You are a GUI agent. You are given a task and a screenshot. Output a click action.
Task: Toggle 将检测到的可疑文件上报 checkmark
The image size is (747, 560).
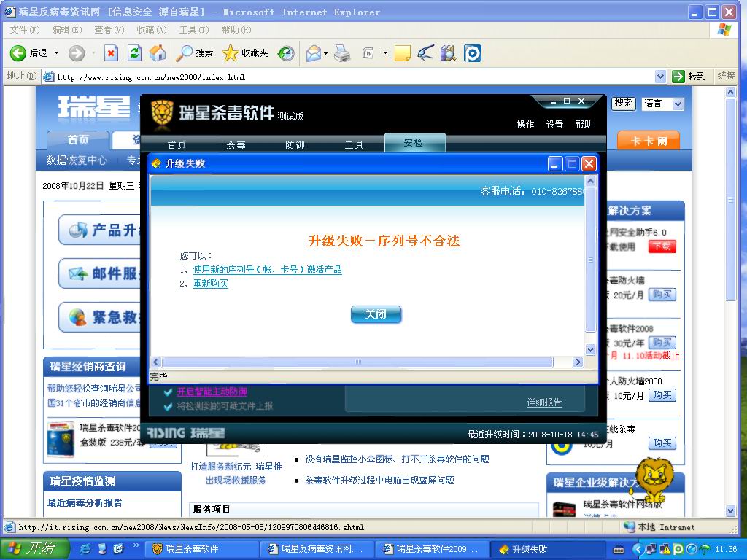(x=168, y=406)
